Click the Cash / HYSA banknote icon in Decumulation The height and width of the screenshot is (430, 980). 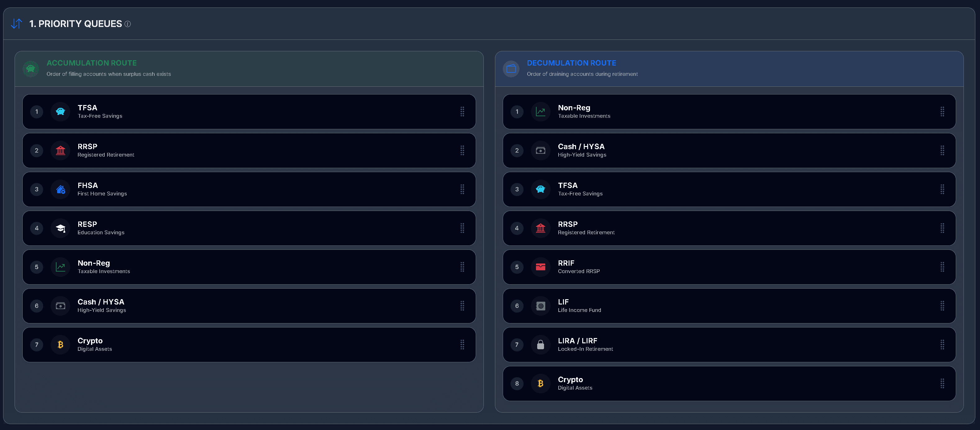click(541, 150)
